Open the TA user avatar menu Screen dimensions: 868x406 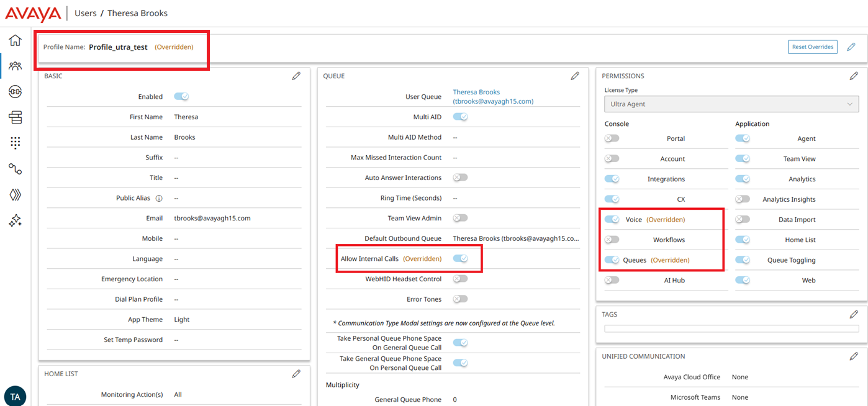(x=15, y=396)
